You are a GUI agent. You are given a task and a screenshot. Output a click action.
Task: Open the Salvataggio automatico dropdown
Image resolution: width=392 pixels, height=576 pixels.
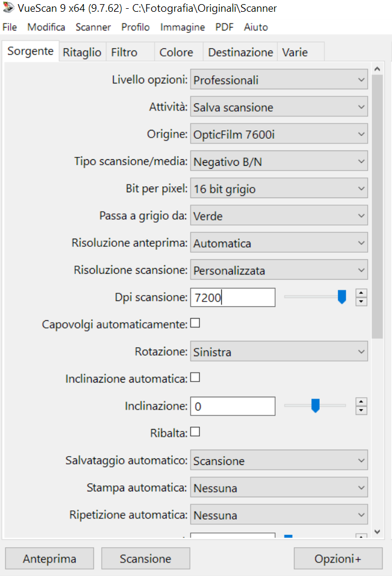[x=279, y=461]
